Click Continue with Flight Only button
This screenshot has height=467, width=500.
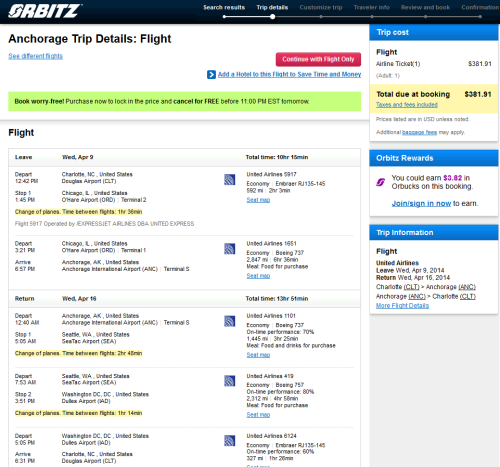[x=318, y=59]
